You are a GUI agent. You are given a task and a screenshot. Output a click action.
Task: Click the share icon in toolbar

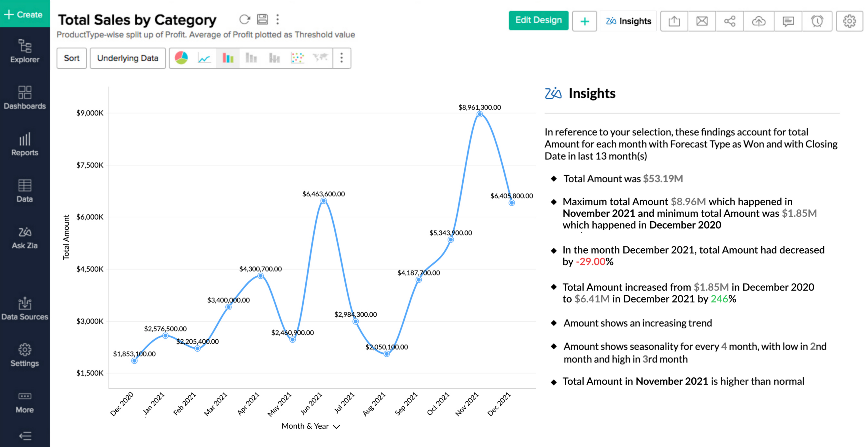click(x=730, y=21)
